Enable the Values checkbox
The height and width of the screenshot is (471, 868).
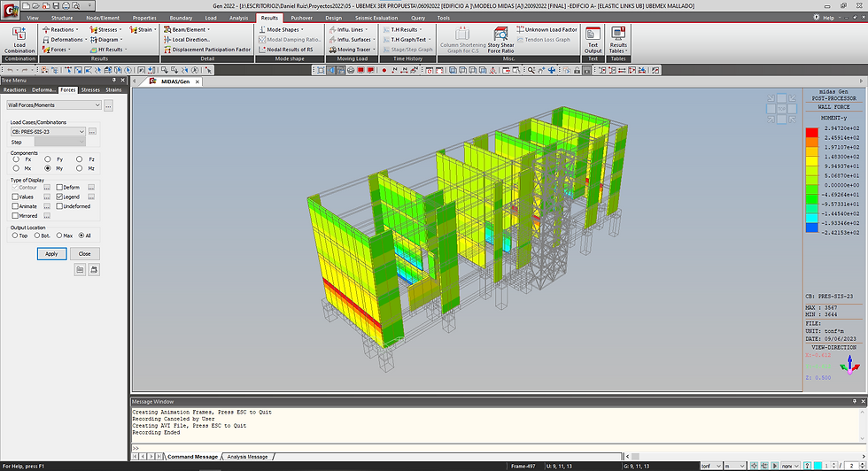[15, 197]
